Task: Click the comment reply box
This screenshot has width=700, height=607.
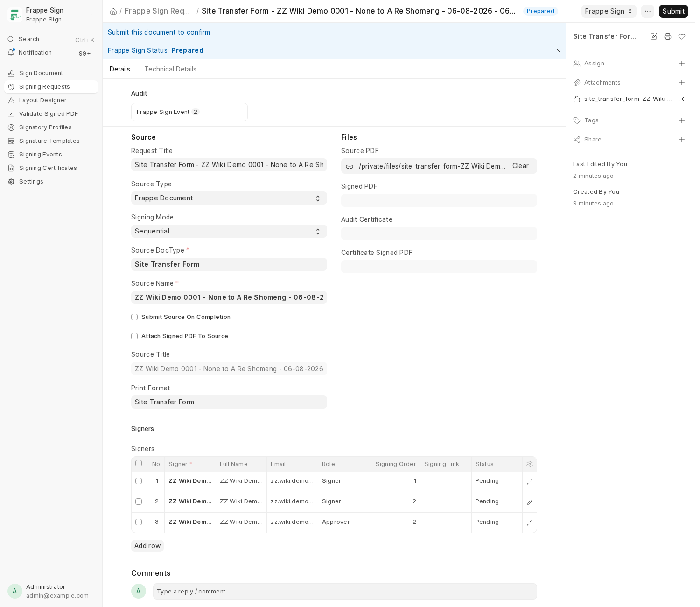Action: [x=345, y=592]
